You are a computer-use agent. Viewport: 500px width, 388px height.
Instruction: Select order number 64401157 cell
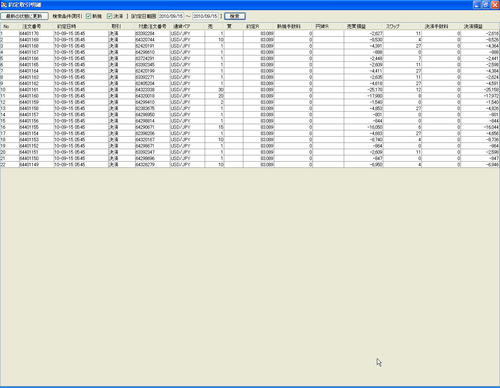[36, 115]
